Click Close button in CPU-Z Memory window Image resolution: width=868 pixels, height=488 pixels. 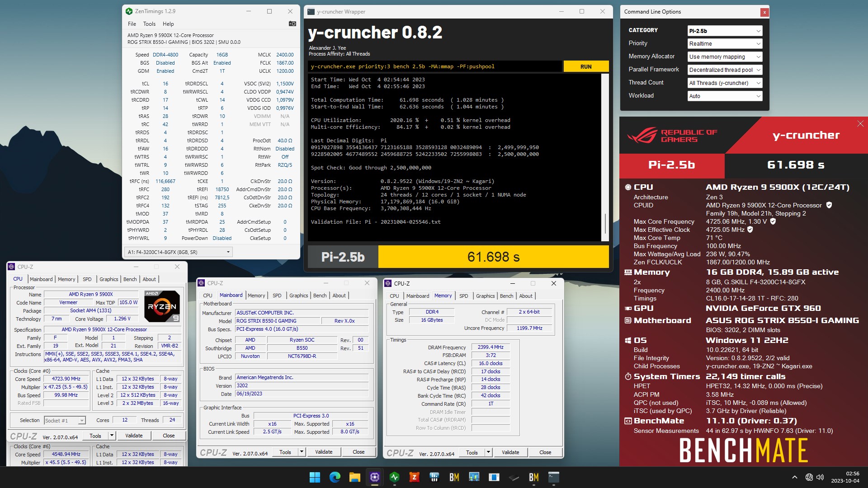click(545, 452)
